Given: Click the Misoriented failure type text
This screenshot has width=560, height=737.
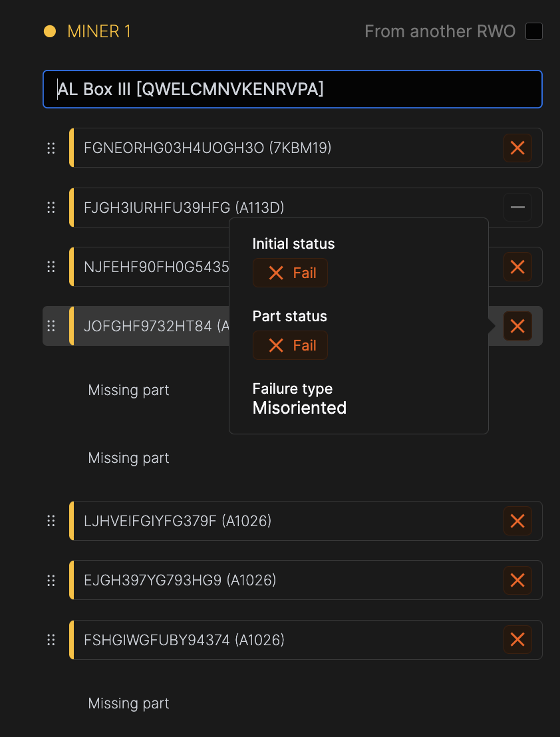Looking at the screenshot, I should click(x=299, y=408).
